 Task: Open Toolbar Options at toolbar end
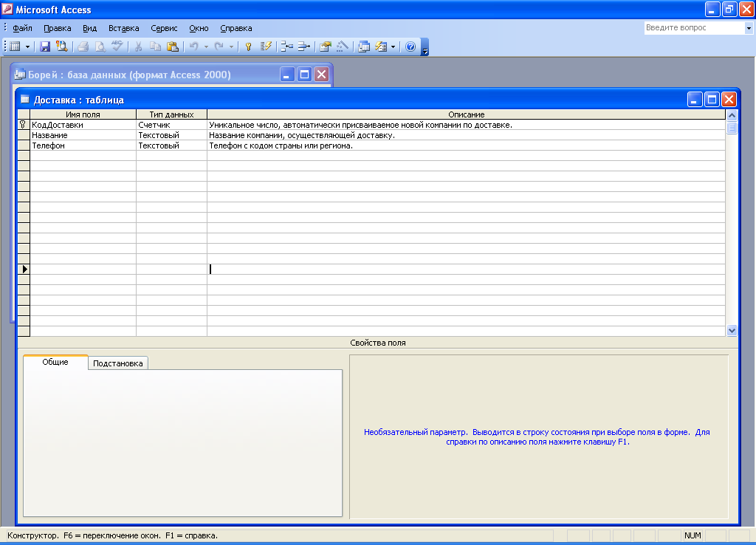pos(425,47)
